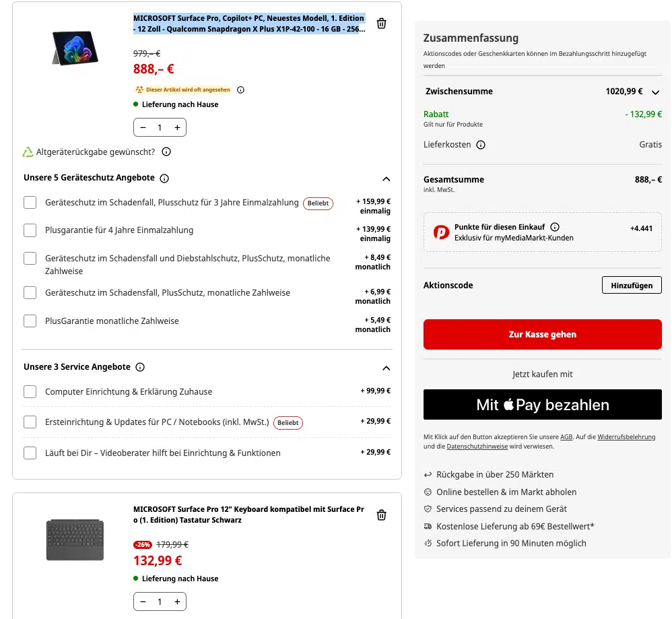Screen dimensions: 672x619
Task: Click the Zur Kasse gehen button
Action: 542,334
